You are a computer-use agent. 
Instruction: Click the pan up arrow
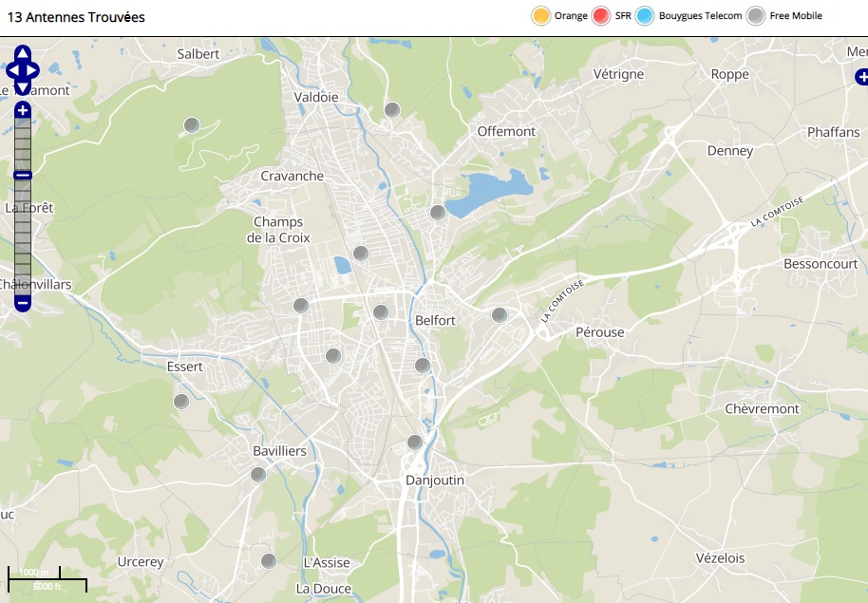coord(23,53)
